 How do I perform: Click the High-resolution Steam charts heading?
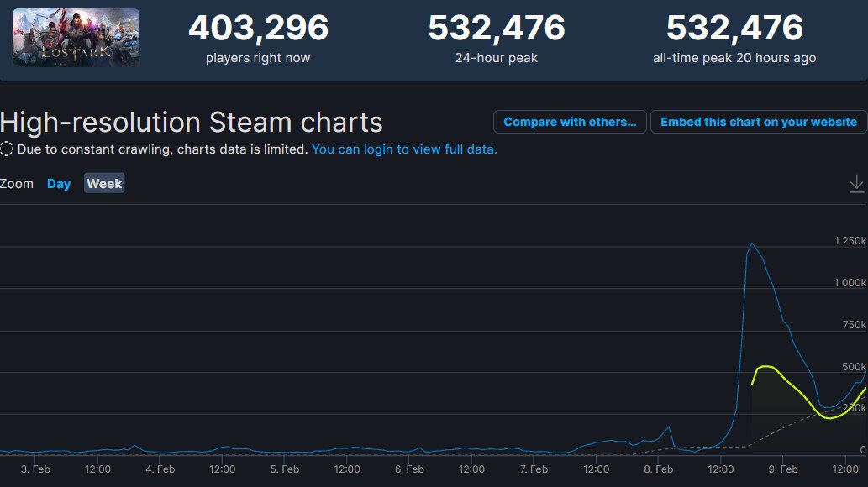point(192,123)
